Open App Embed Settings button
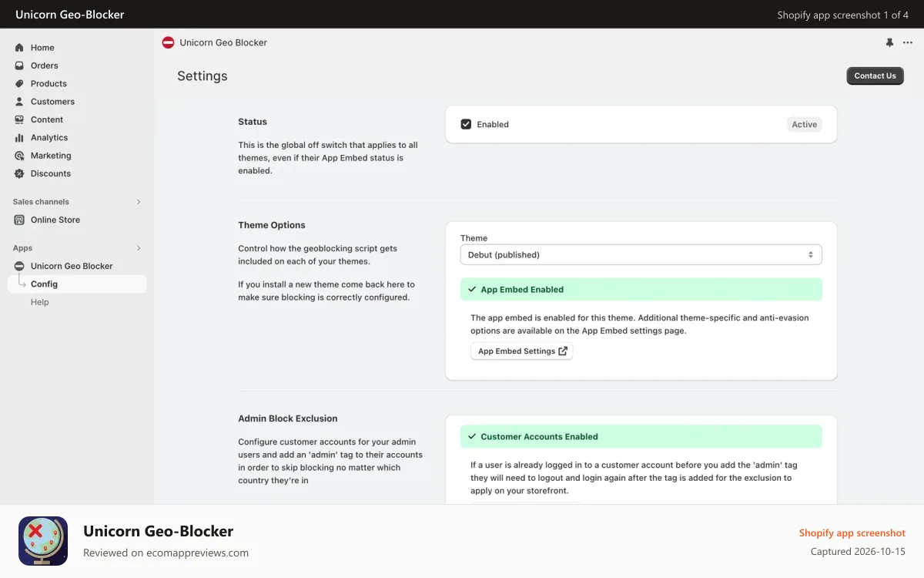Screen dimensions: 924x578 [x=522, y=351]
